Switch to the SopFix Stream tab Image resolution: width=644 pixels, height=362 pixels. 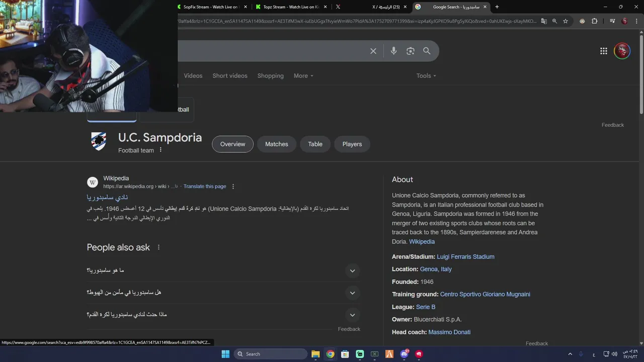[210, 7]
